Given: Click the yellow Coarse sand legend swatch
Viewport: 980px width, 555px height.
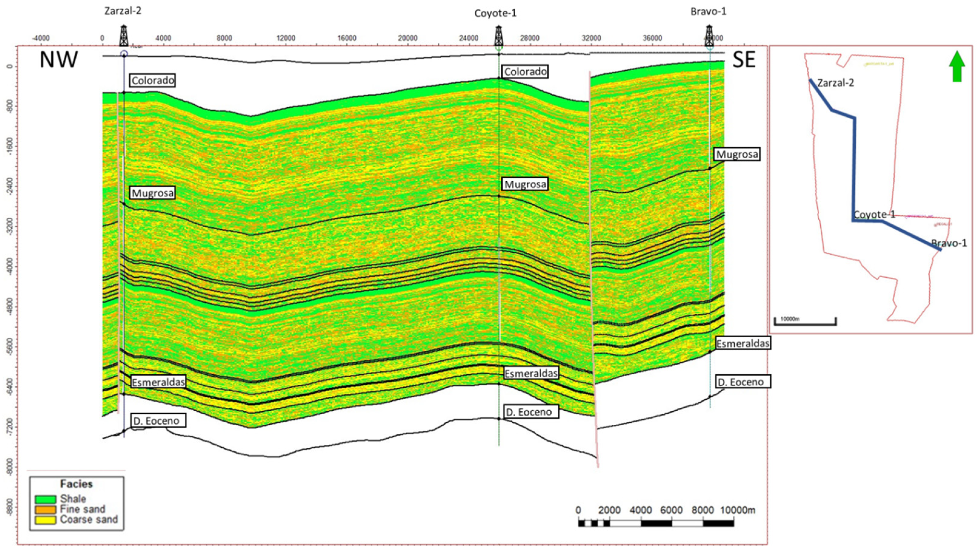Looking at the screenshot, I should click(x=45, y=520).
